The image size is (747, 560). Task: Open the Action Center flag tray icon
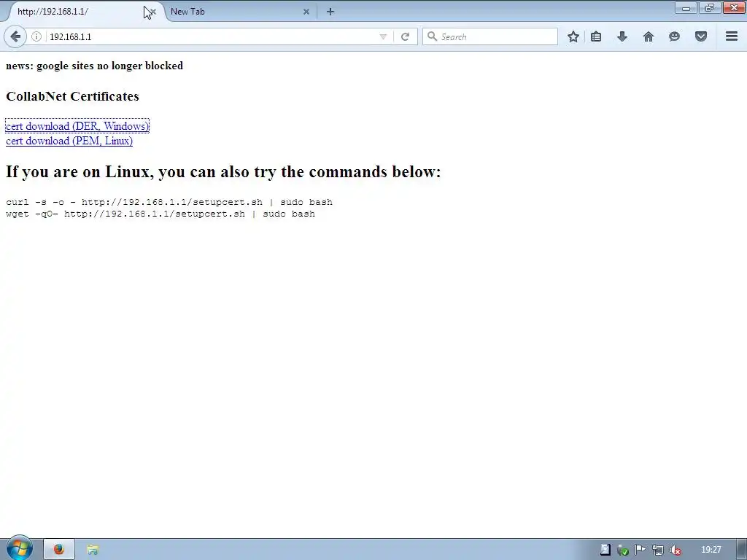[x=640, y=550]
